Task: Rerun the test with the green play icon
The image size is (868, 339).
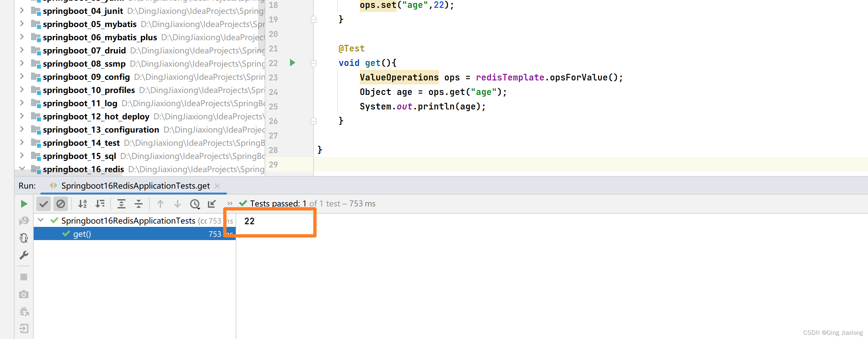Action: pos(24,204)
